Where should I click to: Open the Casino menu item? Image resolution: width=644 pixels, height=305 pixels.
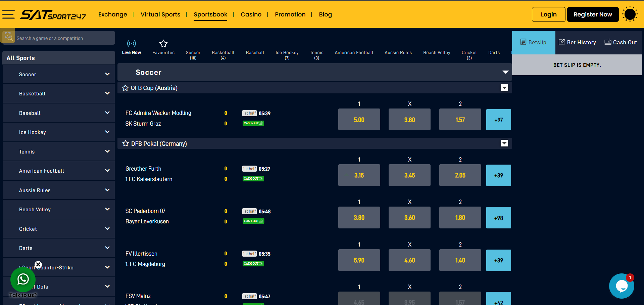[x=251, y=14]
